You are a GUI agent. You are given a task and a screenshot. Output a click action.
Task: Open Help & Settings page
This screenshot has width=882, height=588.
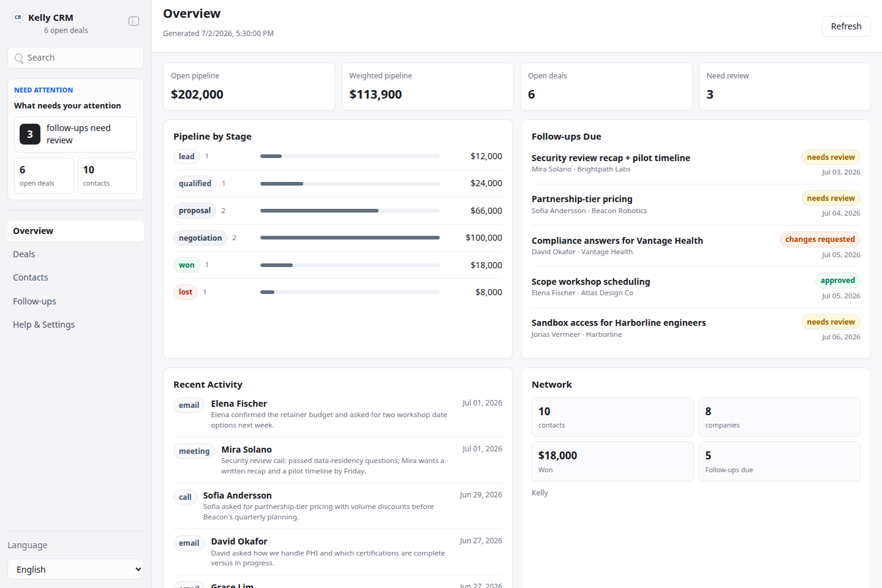point(75,325)
